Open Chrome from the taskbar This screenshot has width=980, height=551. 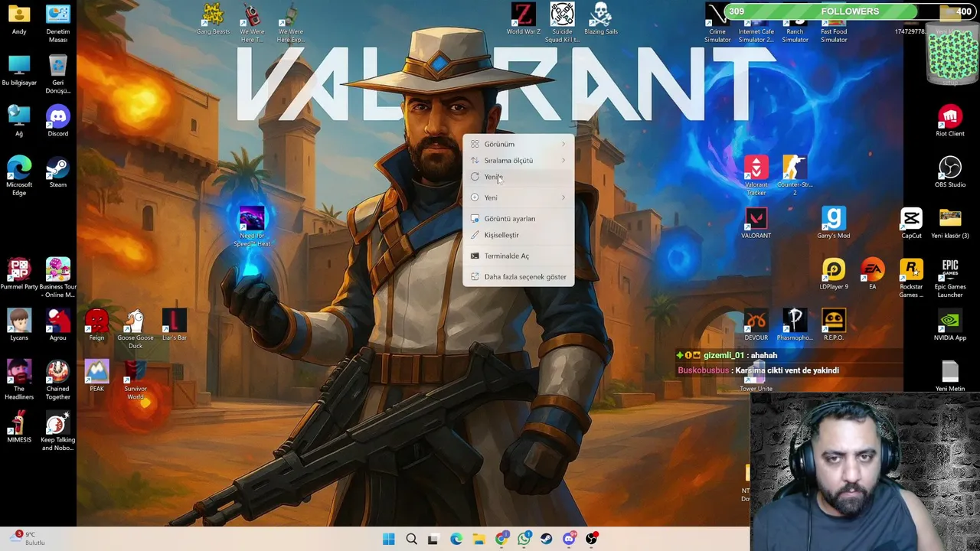click(x=501, y=539)
